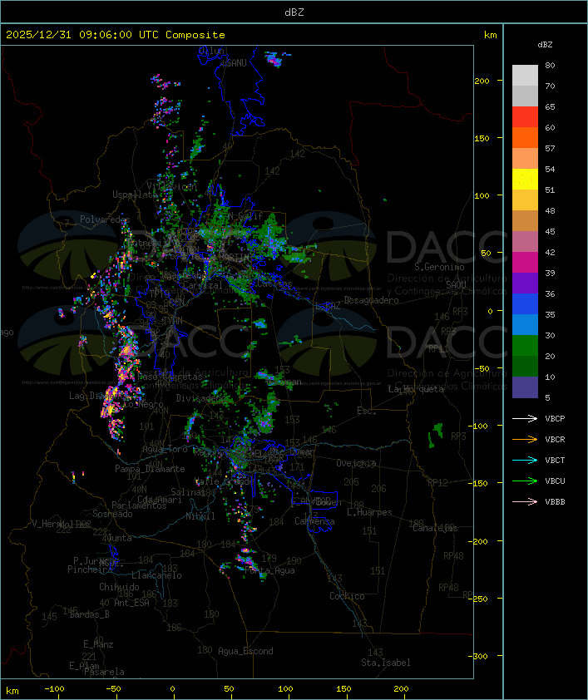Click the cyan VBCT arrow icon
This screenshot has width=588, height=700.
[525, 460]
